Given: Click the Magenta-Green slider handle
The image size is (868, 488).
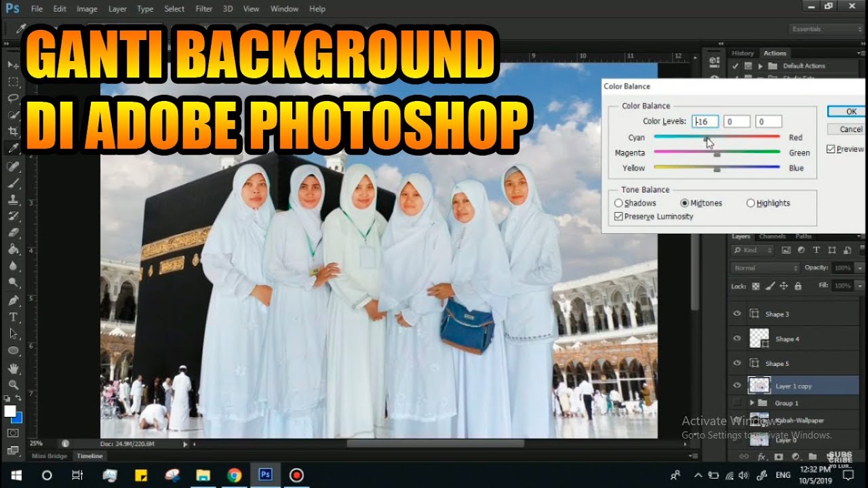Looking at the screenshot, I should pos(717,155).
